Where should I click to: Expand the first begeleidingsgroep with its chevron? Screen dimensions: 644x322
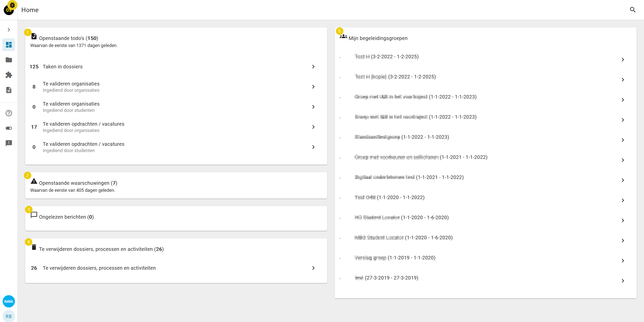point(623,60)
